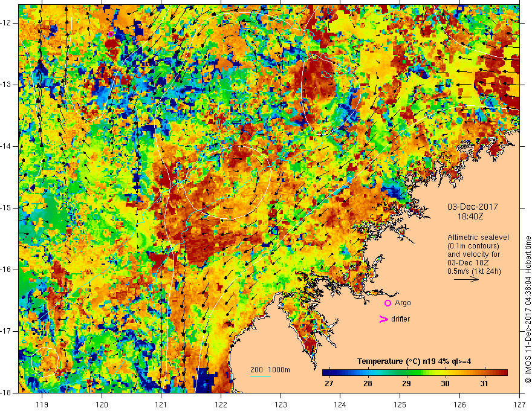Viewport: 532px width, 411px height.
Task: Click the '03-Dec-2017' date label
Action: (x=472, y=207)
